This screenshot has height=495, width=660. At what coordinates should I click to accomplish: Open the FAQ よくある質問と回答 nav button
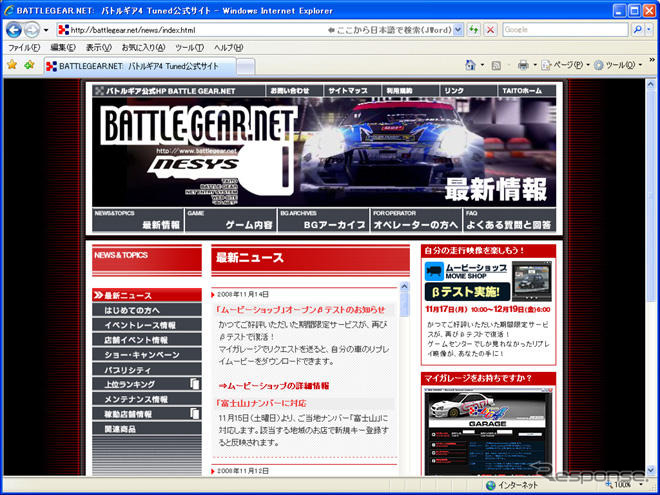coord(509,220)
